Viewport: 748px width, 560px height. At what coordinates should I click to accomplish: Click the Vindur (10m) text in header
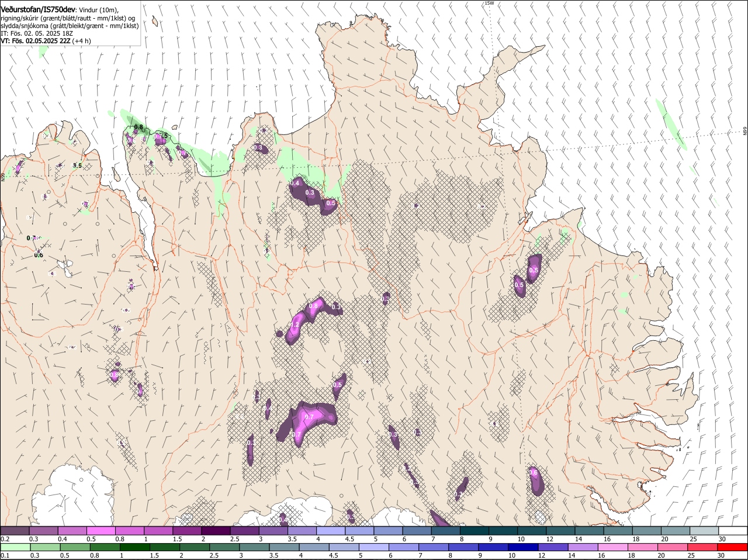(99, 10)
